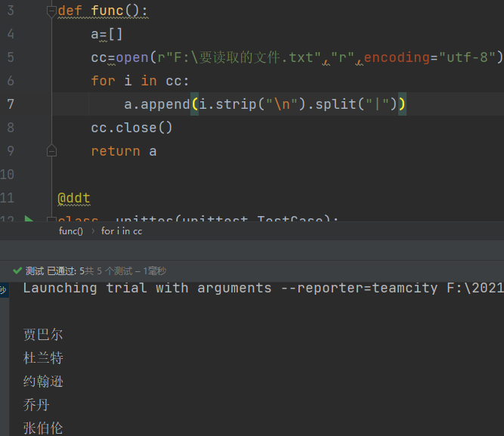
Task: Click line number 5 in gutter
Action: click(x=11, y=57)
